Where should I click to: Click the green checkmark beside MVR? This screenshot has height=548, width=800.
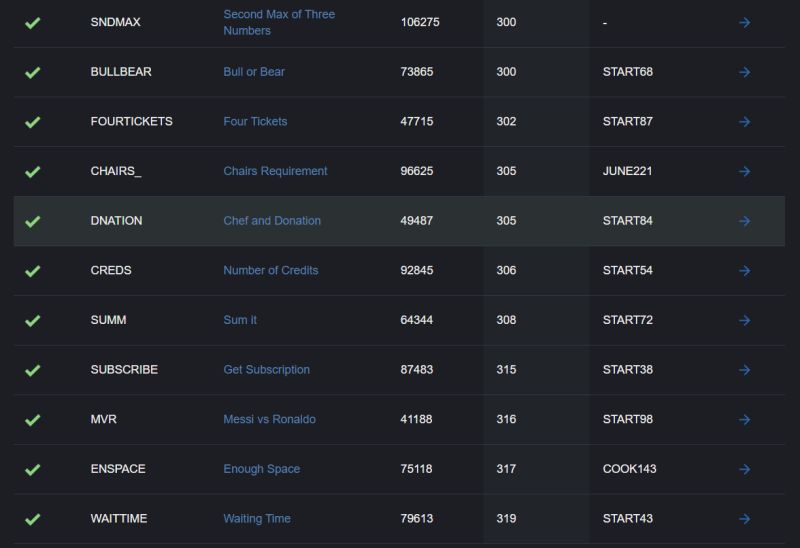pos(32,420)
